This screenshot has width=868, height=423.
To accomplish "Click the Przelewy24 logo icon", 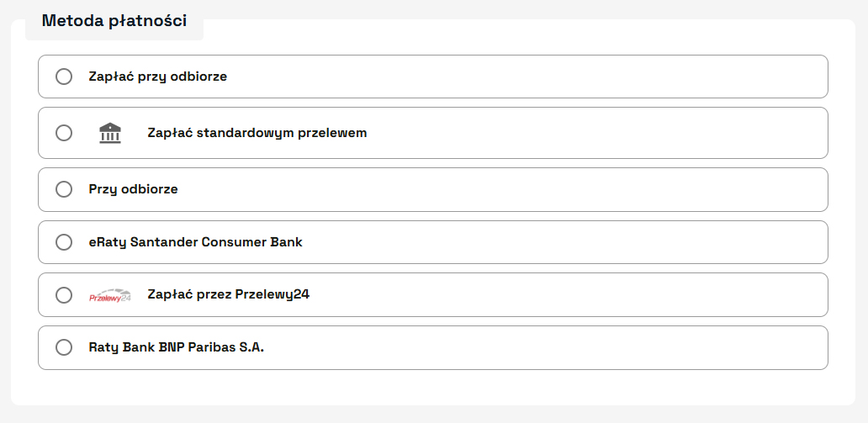I will tap(110, 295).
